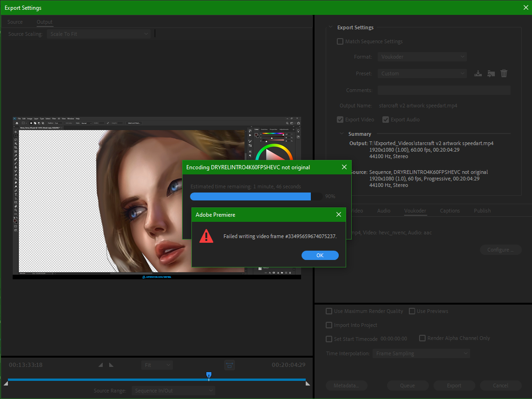The width and height of the screenshot is (532, 399).
Task: Expand the Time Interpolation dropdown
Action: (x=421, y=353)
